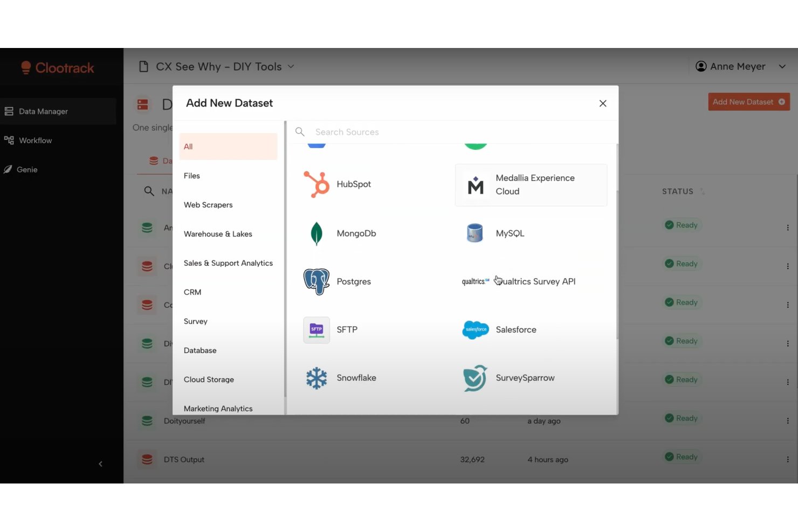Click the 'a day ago' timestamp
The height and width of the screenshot is (532, 798).
click(544, 421)
